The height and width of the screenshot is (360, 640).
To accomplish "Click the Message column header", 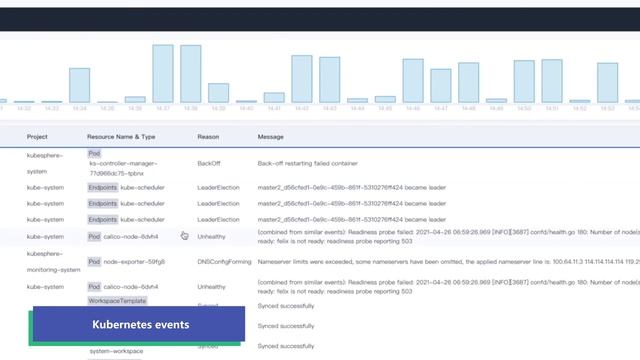I will [271, 137].
